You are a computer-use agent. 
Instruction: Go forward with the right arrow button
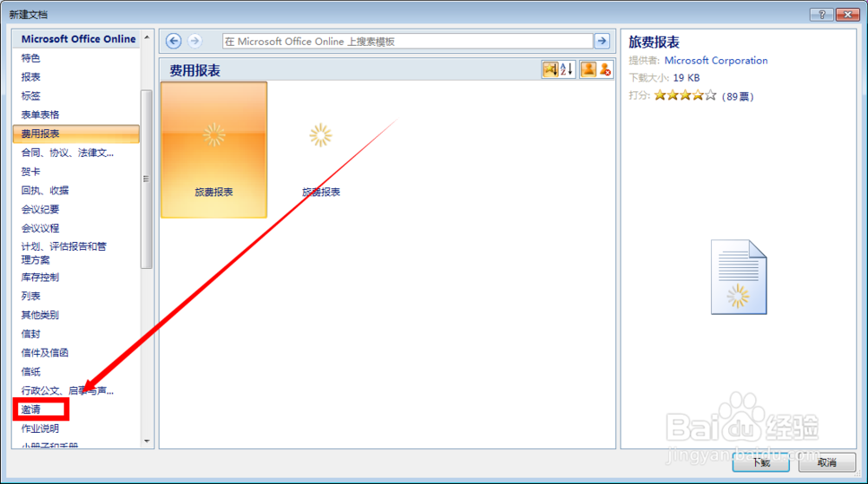pyautogui.click(x=194, y=41)
